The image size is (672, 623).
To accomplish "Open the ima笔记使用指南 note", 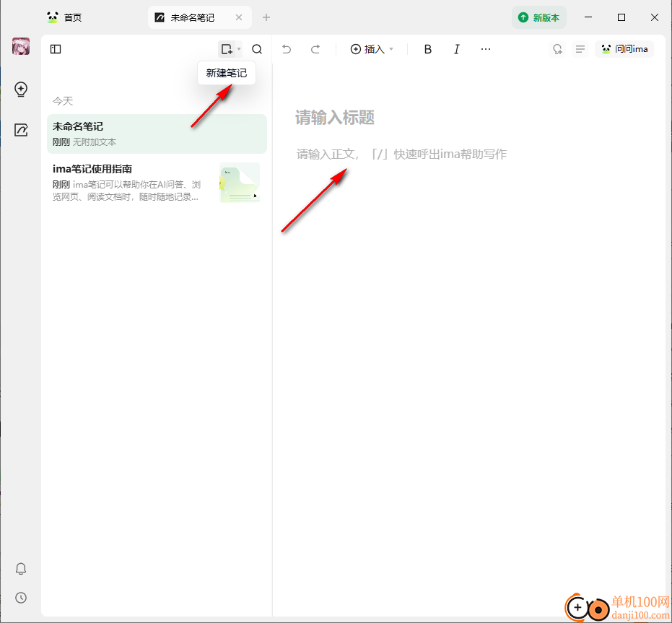I will 157,183.
